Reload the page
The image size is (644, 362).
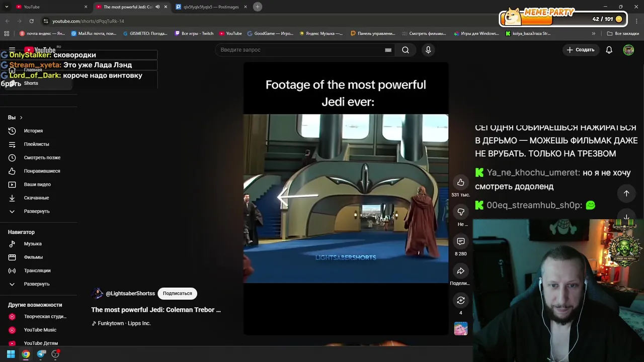point(31,21)
